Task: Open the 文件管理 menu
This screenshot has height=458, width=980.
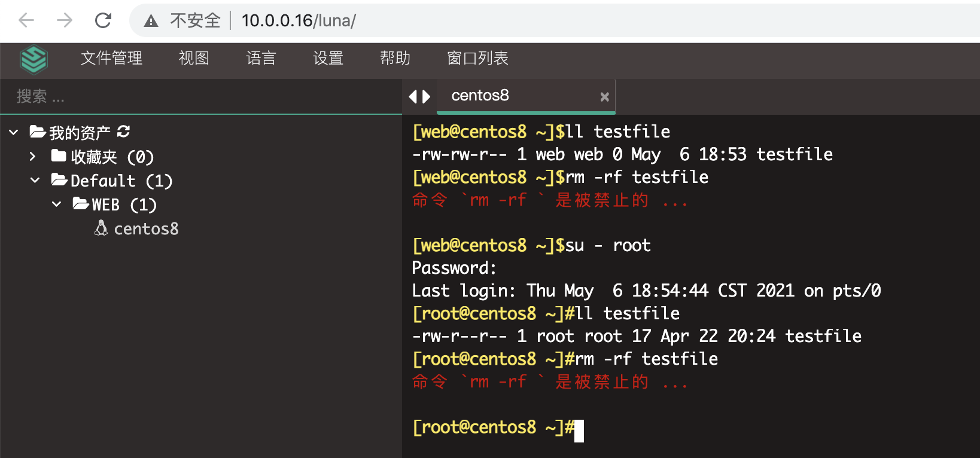Action: tap(112, 58)
